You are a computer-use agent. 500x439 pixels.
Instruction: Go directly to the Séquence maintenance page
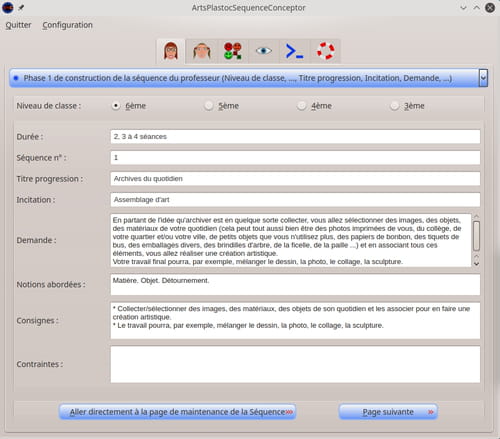pos(177,412)
